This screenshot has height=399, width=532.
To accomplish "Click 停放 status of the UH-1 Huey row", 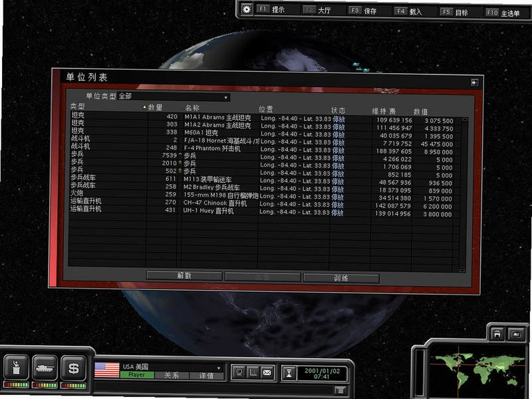I will click(337, 213).
